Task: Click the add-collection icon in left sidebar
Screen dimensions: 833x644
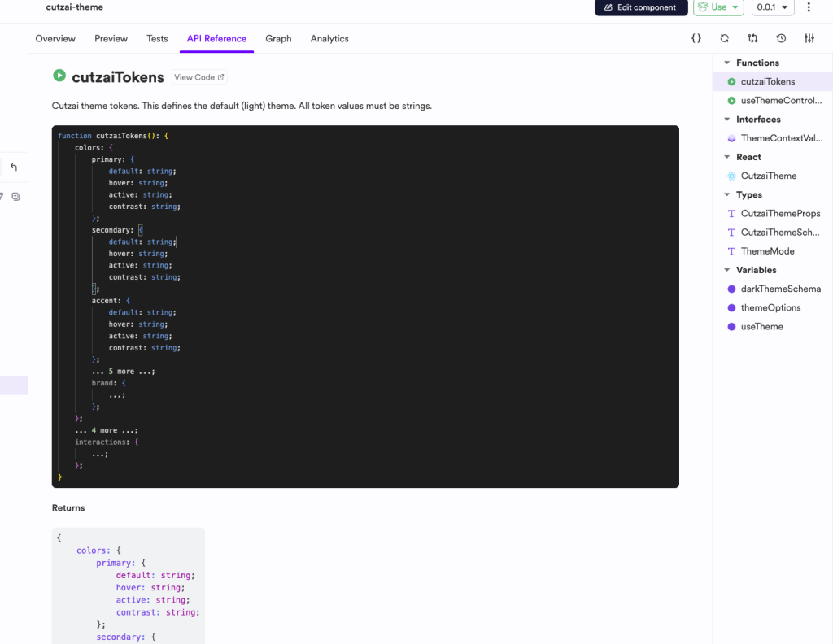Action: [15, 196]
